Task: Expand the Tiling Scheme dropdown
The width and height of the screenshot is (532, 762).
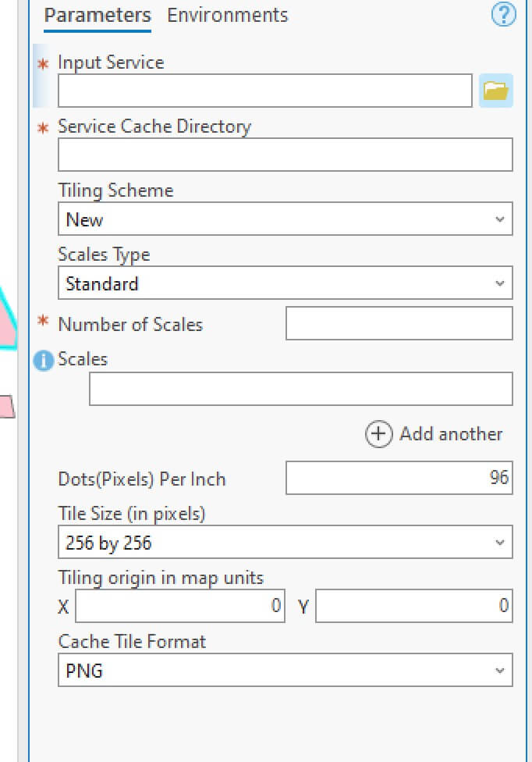Action: point(285,219)
